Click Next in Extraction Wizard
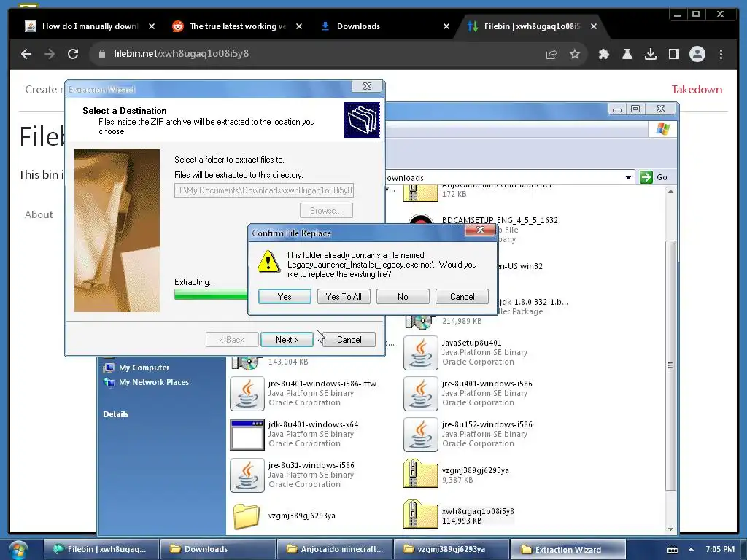Viewport: 747px width, 560px height. pyautogui.click(x=287, y=340)
